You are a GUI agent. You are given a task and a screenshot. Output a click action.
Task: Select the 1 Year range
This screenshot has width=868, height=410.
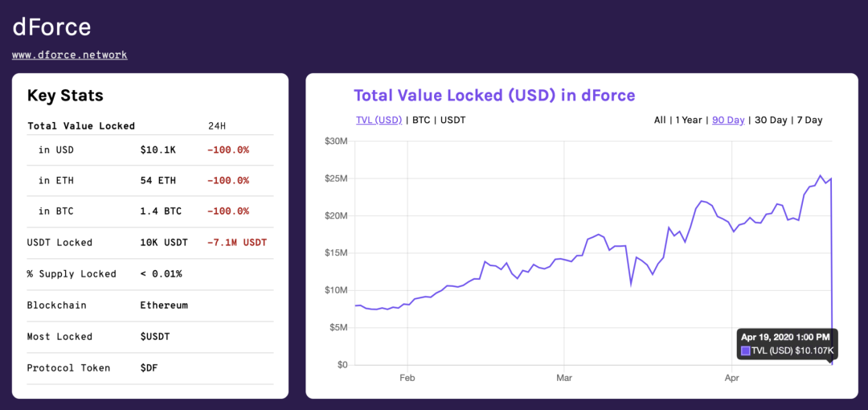[689, 120]
